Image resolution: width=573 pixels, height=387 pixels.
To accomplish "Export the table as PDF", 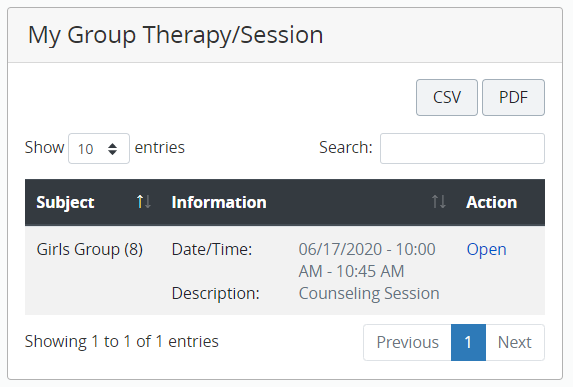I will point(513,98).
